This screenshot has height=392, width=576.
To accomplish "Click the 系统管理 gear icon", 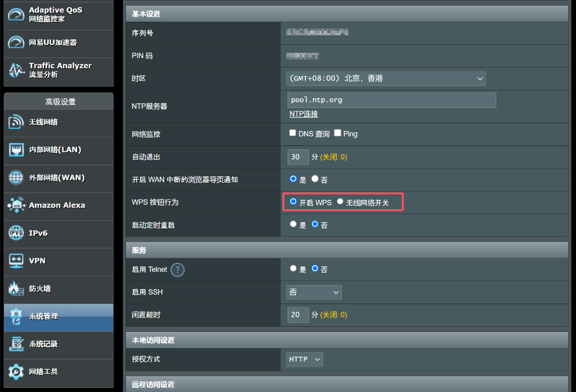I will pos(16,316).
